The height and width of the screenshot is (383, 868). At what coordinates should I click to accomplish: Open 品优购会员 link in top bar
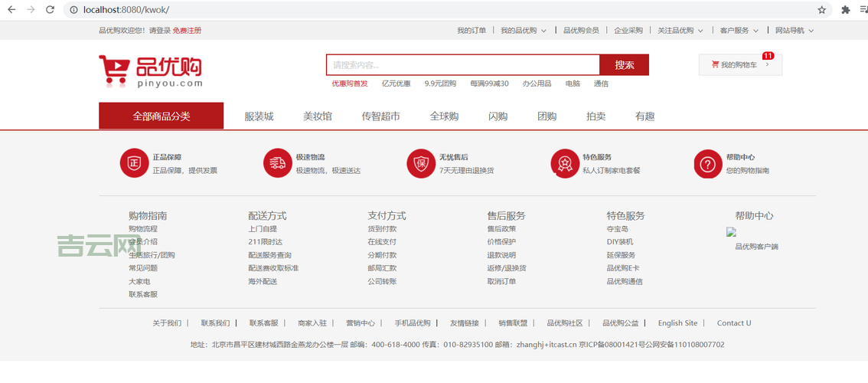pyautogui.click(x=581, y=31)
